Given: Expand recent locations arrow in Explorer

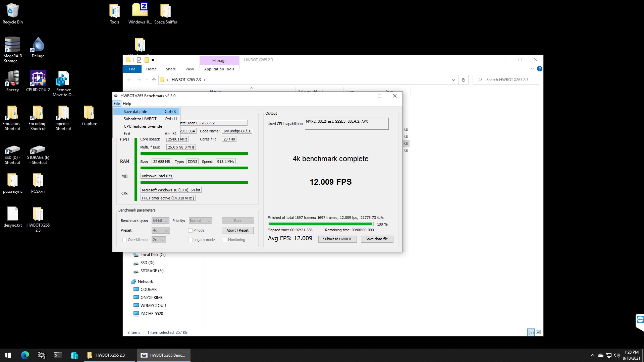Looking at the screenshot, I should tap(147, 80).
